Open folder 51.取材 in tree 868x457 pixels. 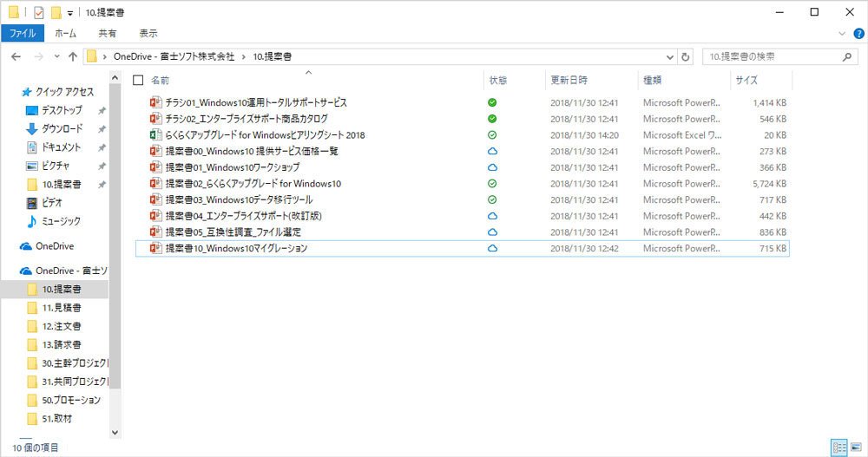[x=57, y=419]
